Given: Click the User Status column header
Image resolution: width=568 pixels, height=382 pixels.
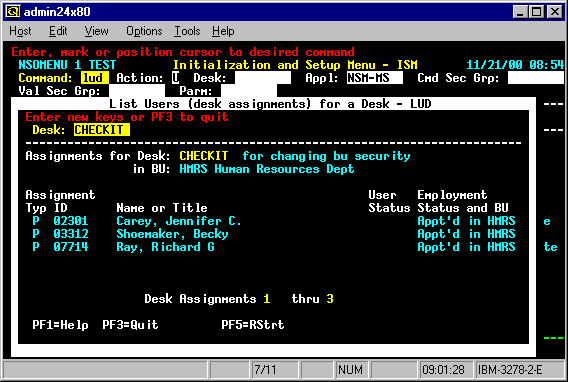Looking at the screenshot, I should tap(389, 202).
